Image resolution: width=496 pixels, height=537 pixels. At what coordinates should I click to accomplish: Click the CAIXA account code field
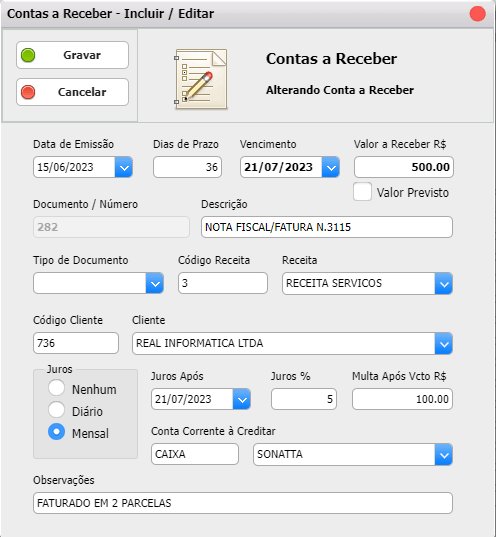point(195,454)
